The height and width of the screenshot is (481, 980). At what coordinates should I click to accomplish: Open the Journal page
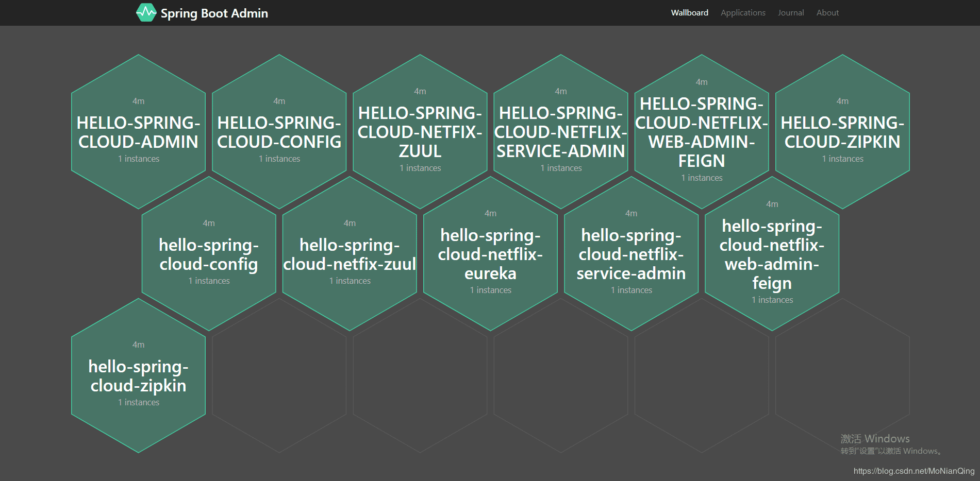point(790,12)
